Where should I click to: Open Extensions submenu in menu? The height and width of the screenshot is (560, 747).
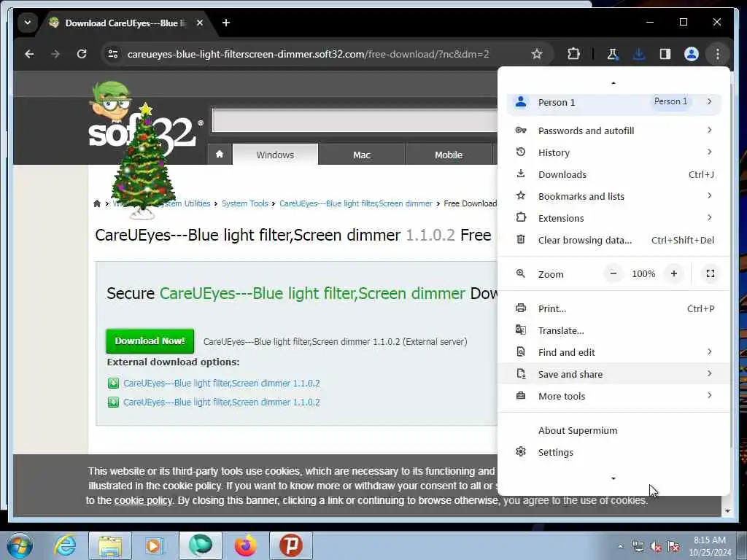[x=614, y=218]
